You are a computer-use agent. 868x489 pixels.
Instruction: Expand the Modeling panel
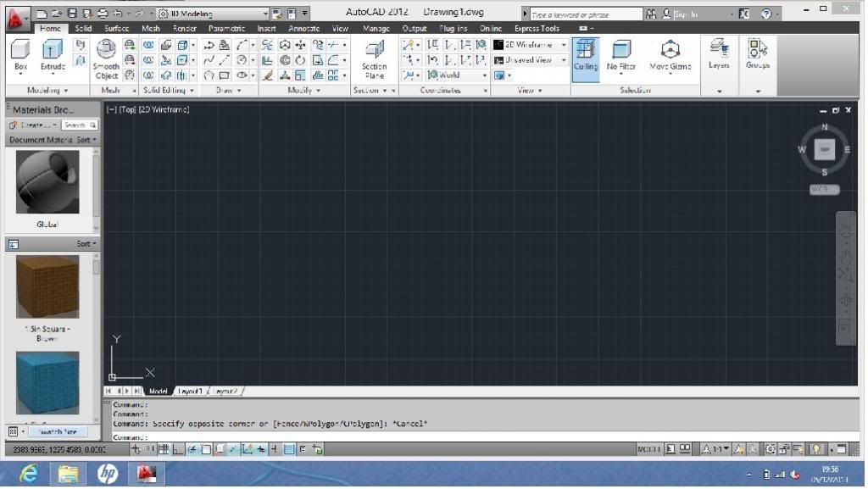coord(47,90)
